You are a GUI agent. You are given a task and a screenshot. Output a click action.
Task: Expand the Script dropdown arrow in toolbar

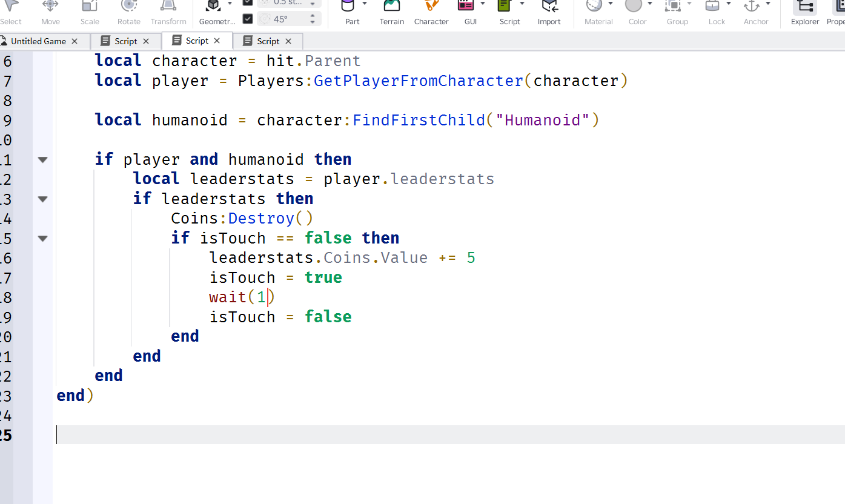point(522,4)
